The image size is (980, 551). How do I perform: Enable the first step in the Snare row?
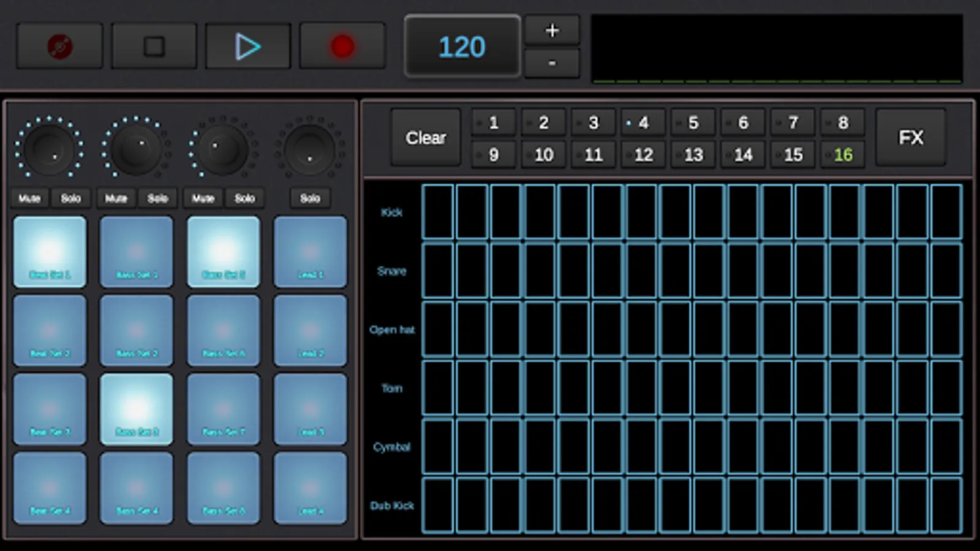[x=438, y=271]
